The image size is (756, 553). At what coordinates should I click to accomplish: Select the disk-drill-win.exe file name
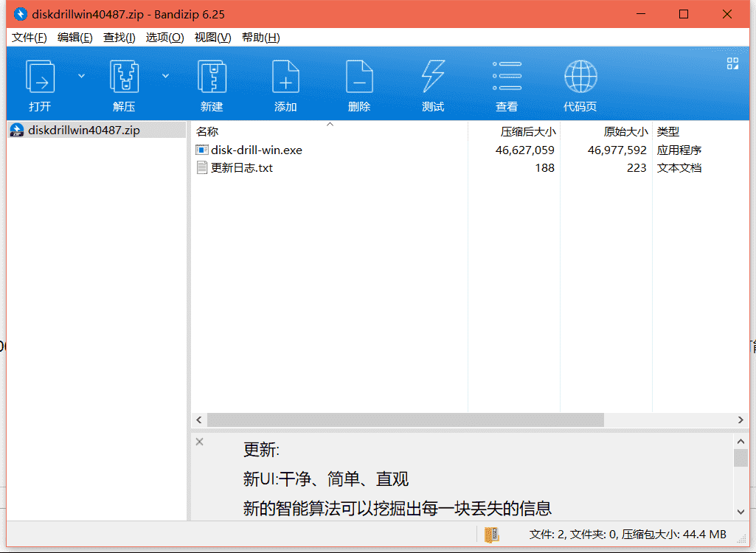(x=257, y=150)
